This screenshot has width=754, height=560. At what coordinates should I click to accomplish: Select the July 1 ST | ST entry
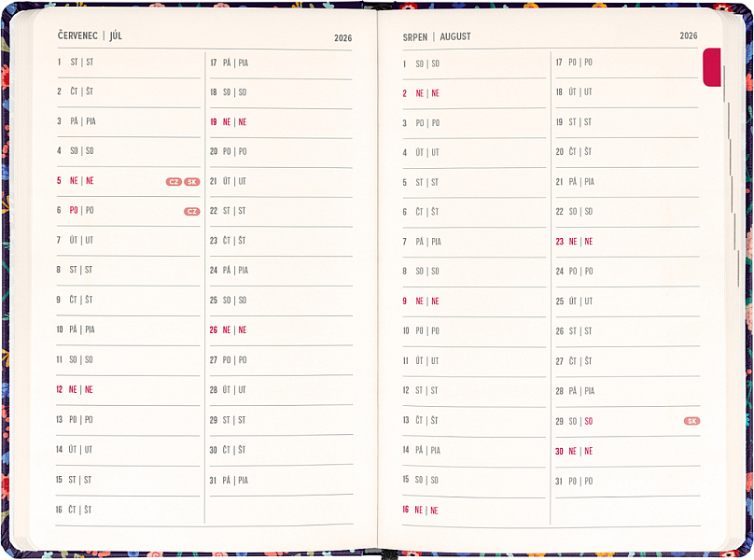point(76,63)
